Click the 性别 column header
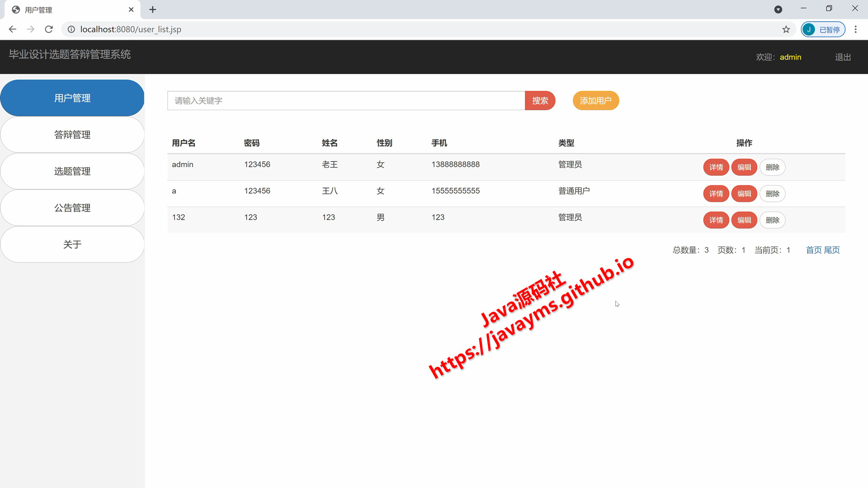The width and height of the screenshot is (868, 488). (x=385, y=143)
